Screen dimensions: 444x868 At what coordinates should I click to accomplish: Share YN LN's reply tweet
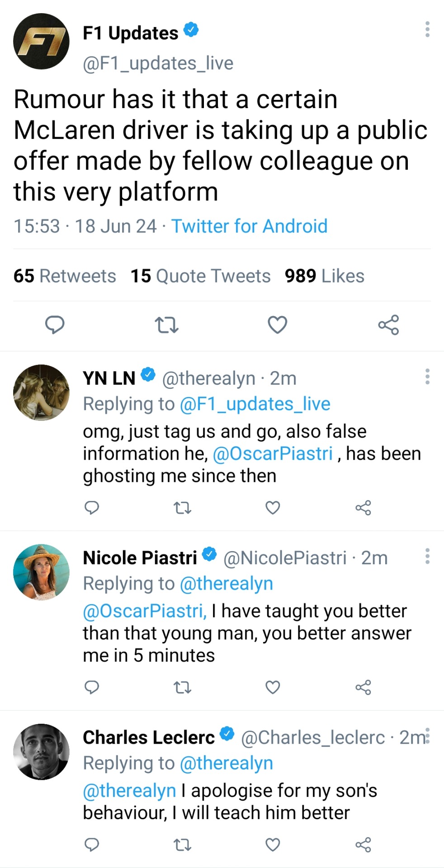[363, 508]
